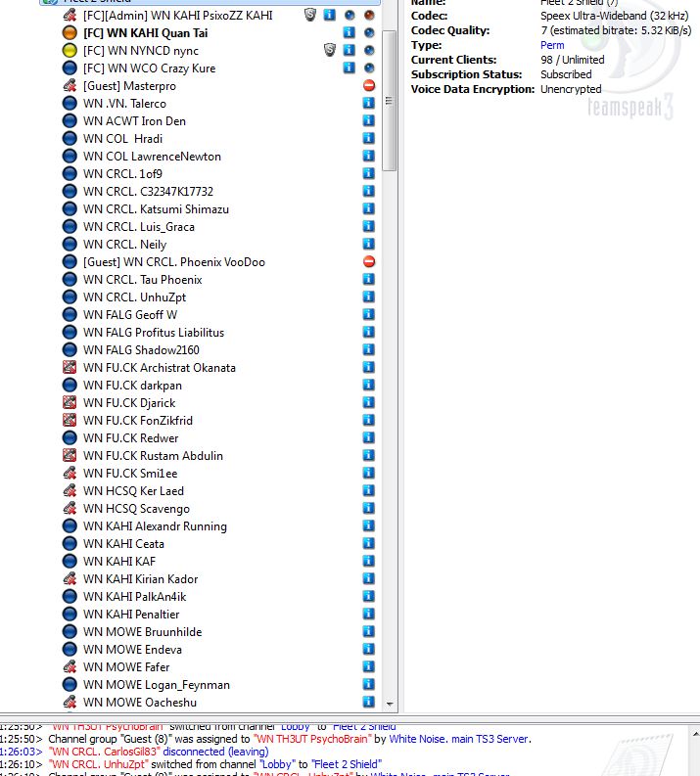Screen dimensions: 700x776
Task: Click info badge on WN KAHI Quan Tai row
Action: (349, 32)
